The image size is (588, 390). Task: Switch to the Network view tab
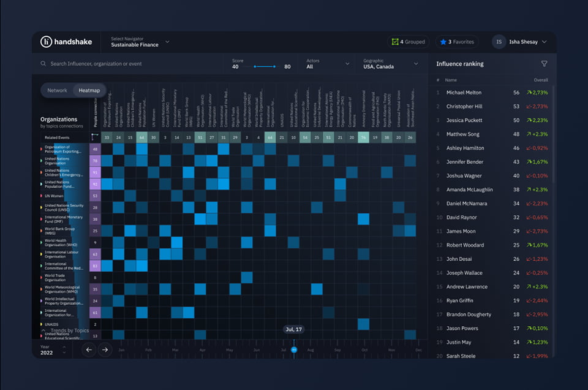click(57, 91)
